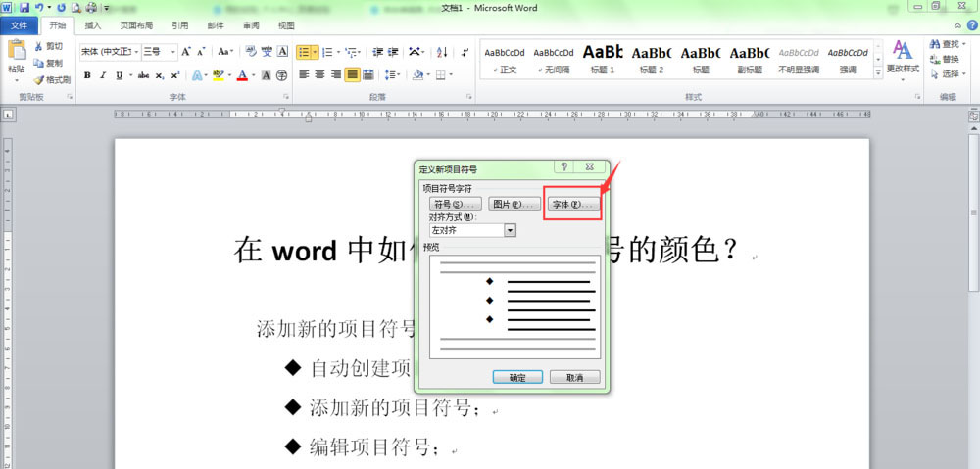The width and height of the screenshot is (980, 469).
Task: Switch to the 页面布局 (Page Layout) tab
Action: (x=136, y=25)
